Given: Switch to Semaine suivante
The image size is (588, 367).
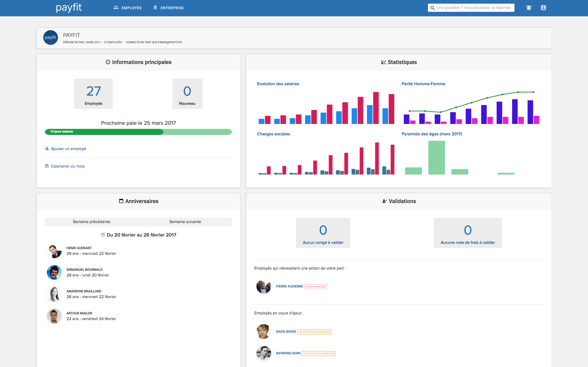Looking at the screenshot, I should [185, 222].
